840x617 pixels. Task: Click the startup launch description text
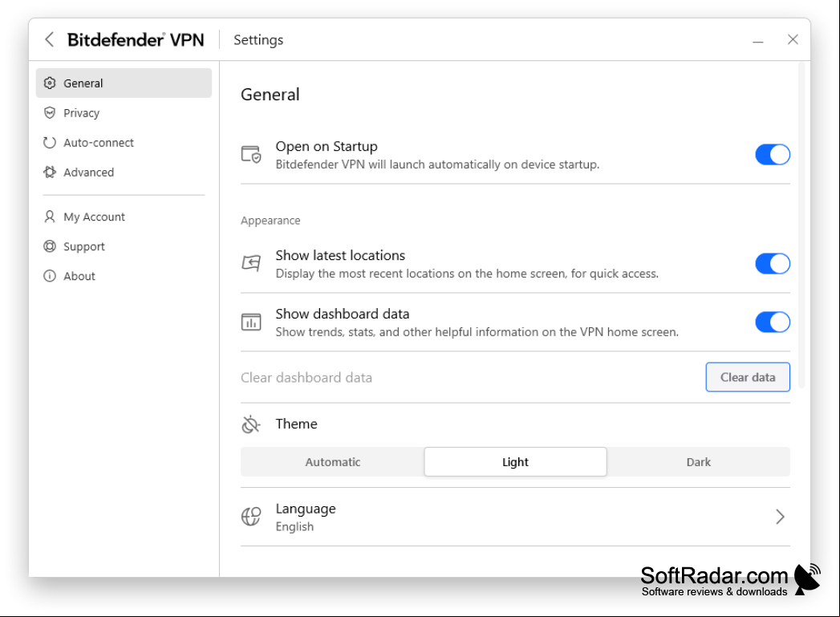click(438, 164)
